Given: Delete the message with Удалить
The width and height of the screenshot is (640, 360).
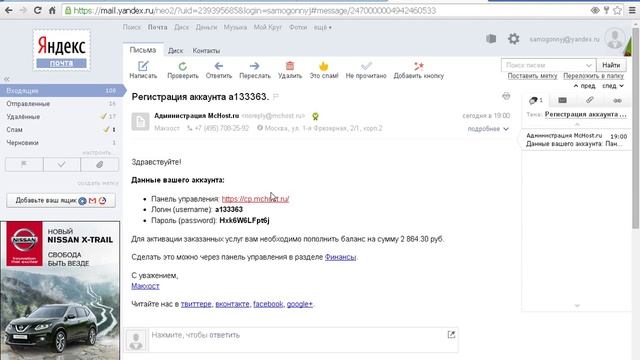Looking at the screenshot, I should click(x=290, y=70).
